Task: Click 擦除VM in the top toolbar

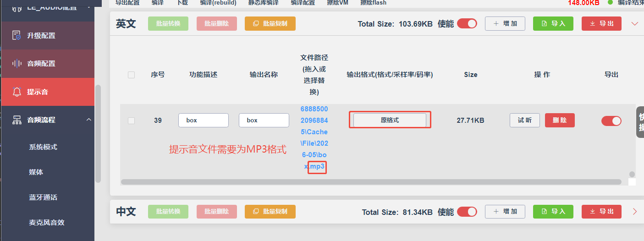Action: [x=337, y=2]
